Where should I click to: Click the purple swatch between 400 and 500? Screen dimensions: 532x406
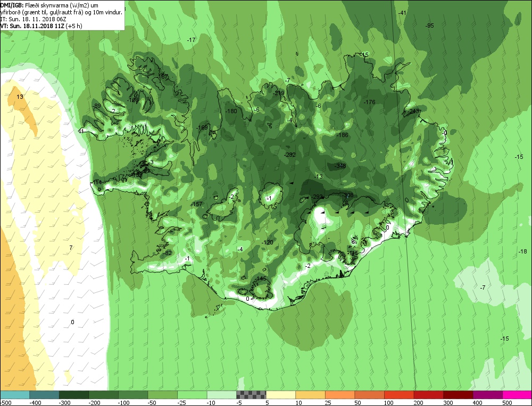coord(487,395)
